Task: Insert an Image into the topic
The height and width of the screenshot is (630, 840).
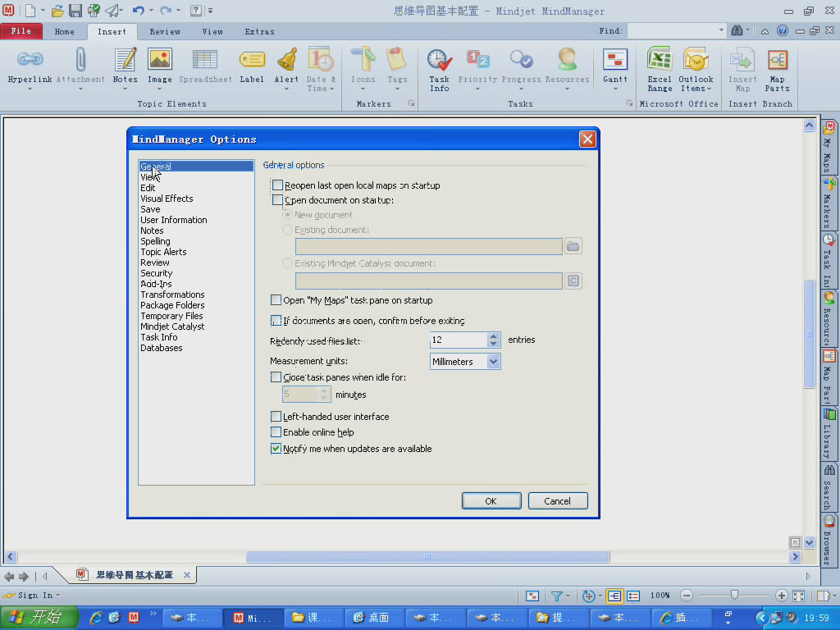Action: (160, 66)
